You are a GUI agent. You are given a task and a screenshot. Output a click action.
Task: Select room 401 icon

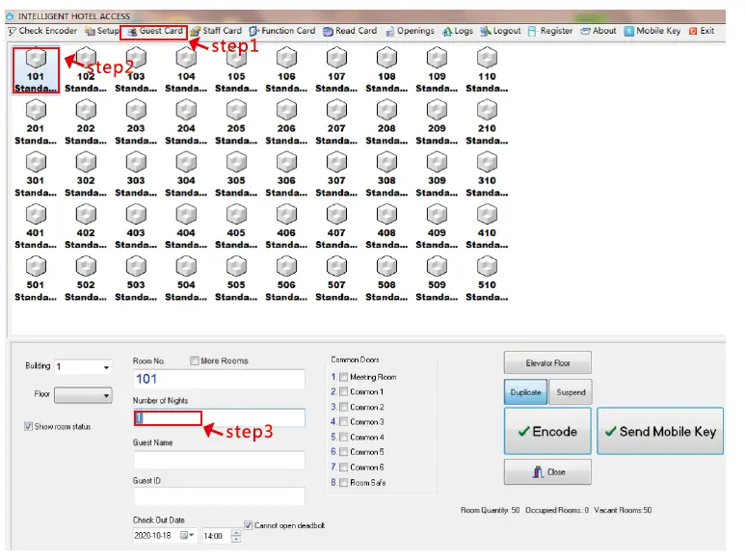[x=36, y=215]
